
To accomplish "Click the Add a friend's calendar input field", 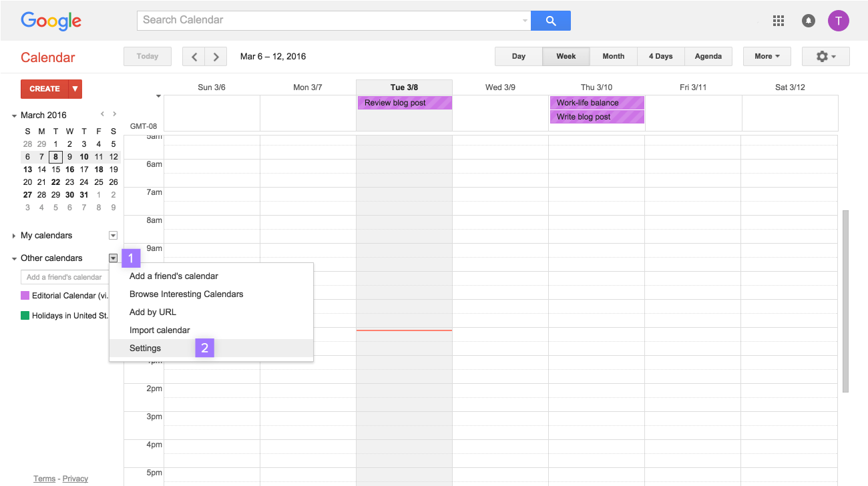I will [x=63, y=276].
